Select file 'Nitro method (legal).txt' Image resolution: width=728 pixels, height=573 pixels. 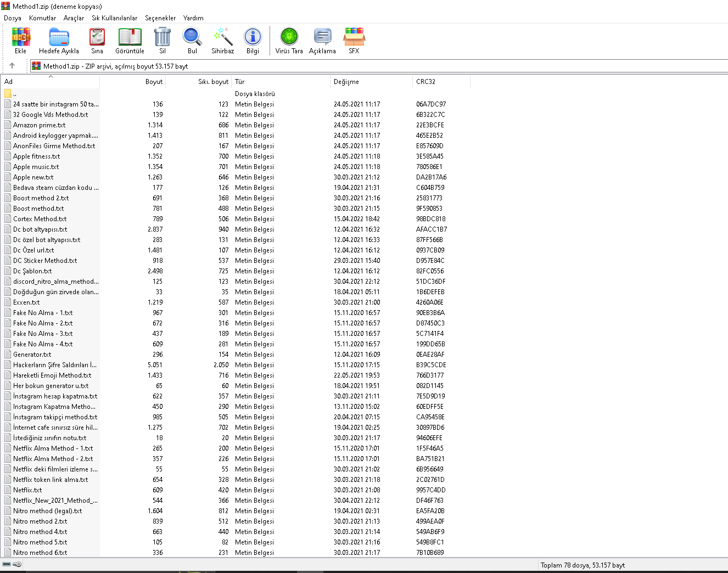coord(47,511)
